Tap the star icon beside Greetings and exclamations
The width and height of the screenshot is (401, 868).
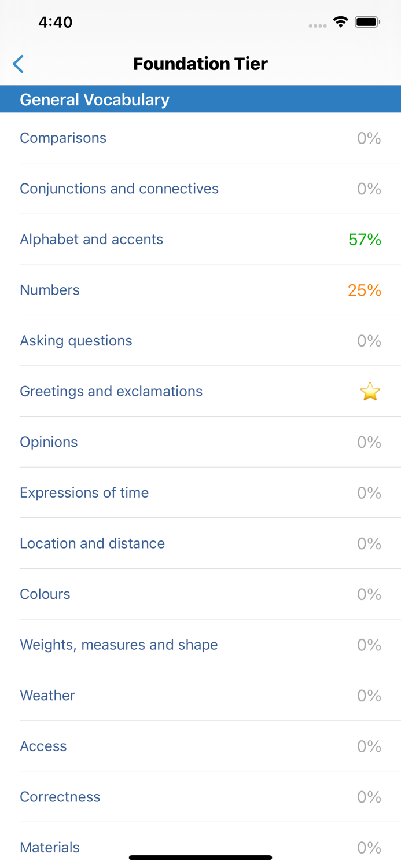point(370,391)
